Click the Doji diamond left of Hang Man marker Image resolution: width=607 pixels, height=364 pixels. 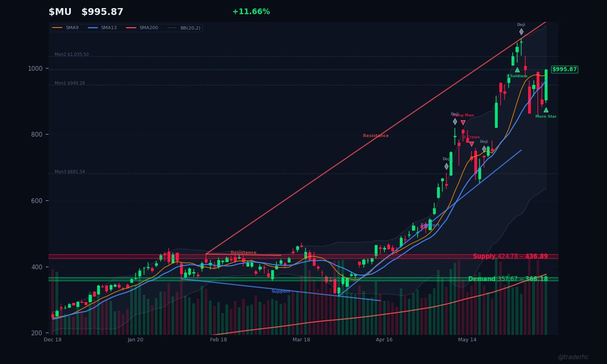click(x=455, y=121)
